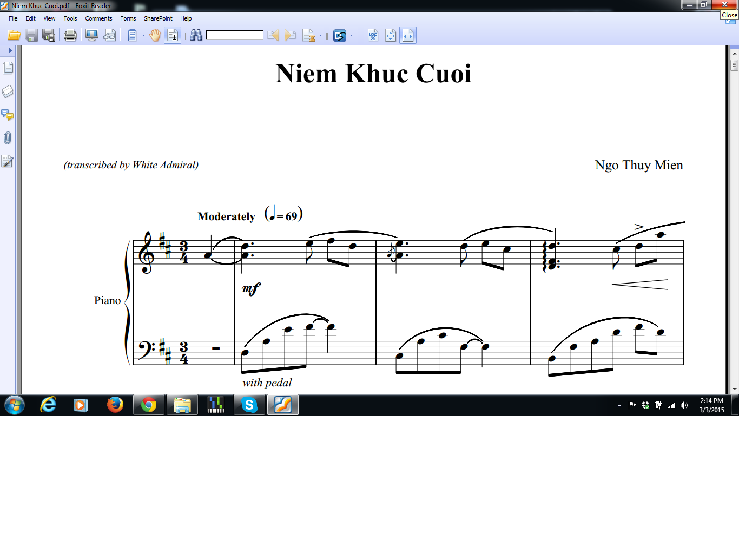739x560 pixels.
Task: Open the Edit menu
Action: [30, 18]
